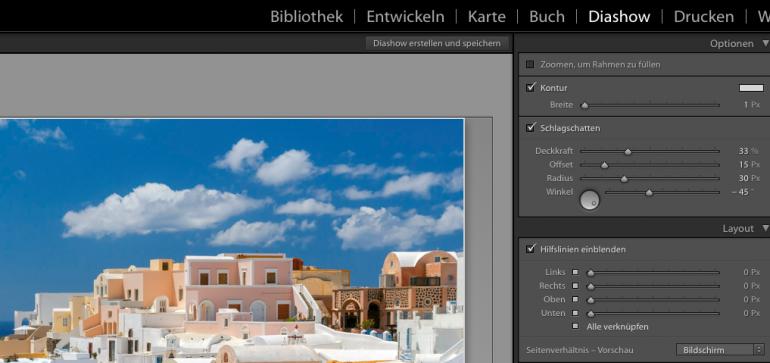Image resolution: width=770 pixels, height=363 pixels.
Task: Click the Deckkraft value 33
Action: (743, 151)
